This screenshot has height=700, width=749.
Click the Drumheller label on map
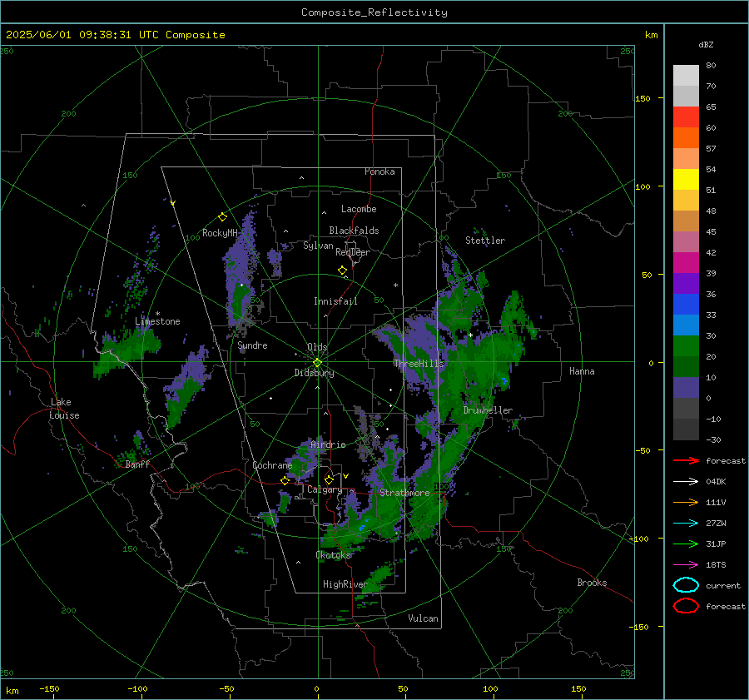(x=488, y=410)
